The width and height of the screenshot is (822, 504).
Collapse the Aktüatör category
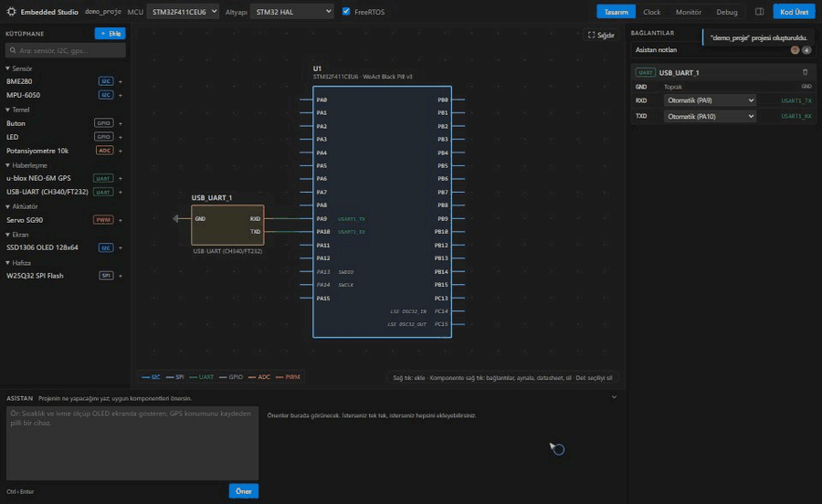[22, 206]
